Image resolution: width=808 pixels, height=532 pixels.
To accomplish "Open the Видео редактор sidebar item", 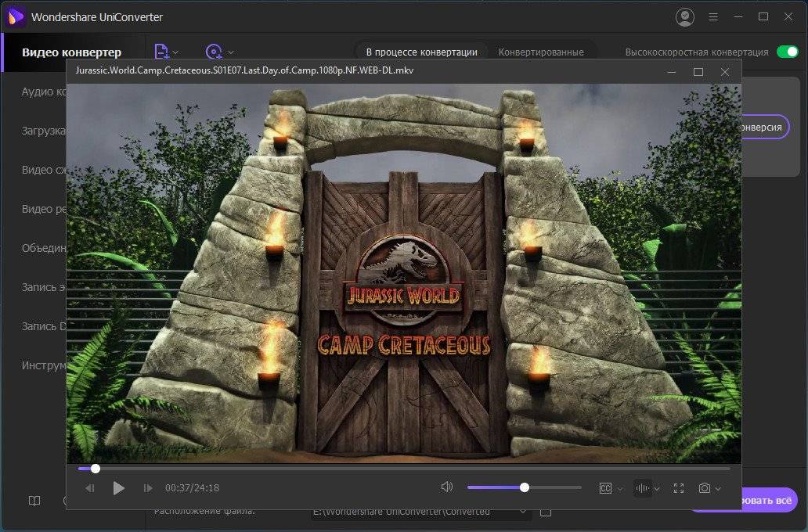I will click(44, 209).
